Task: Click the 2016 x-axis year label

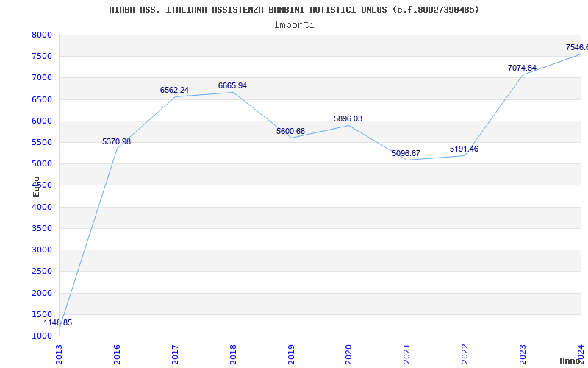Action: [x=117, y=355]
